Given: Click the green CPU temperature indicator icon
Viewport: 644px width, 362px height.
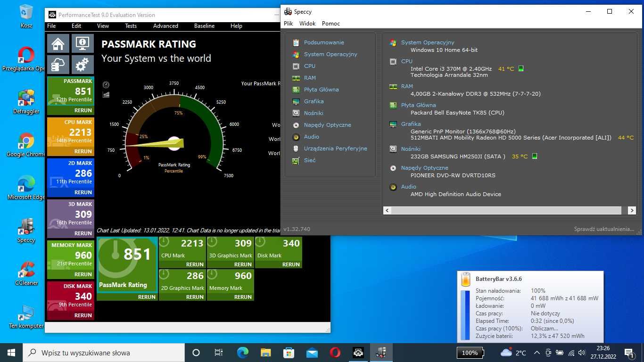Looking at the screenshot, I should click(521, 69).
